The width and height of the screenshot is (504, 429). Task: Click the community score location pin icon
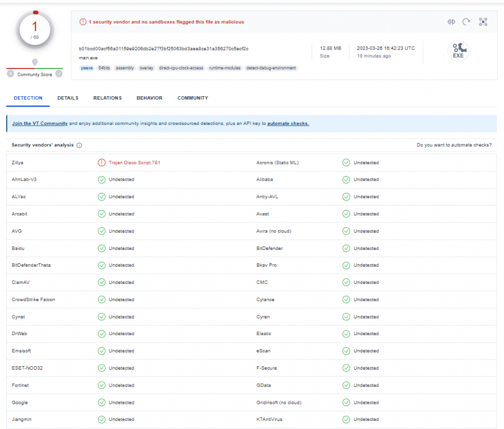pos(35,62)
